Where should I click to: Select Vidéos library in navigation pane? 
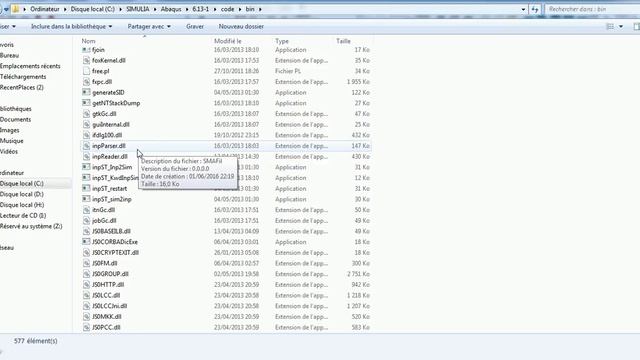click(x=9, y=151)
